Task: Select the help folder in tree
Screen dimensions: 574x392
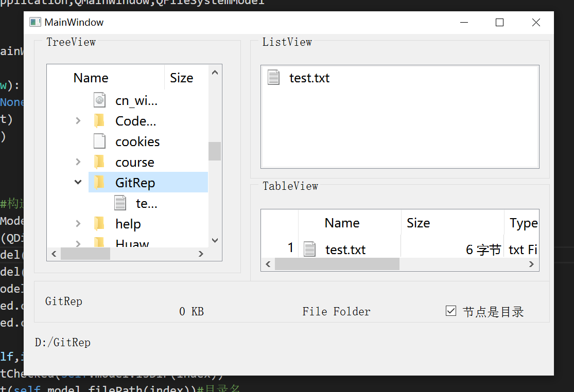Action: tap(128, 223)
